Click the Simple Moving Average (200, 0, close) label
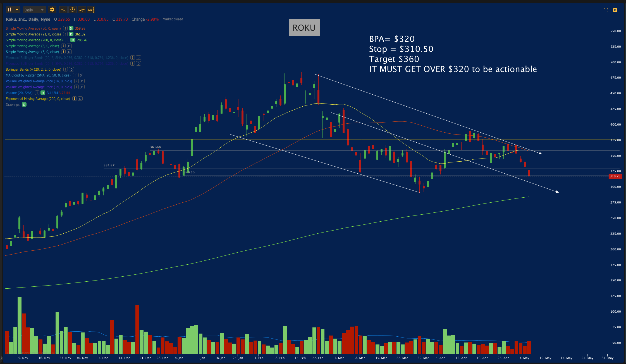The height and width of the screenshot is (364, 626). tap(34, 40)
